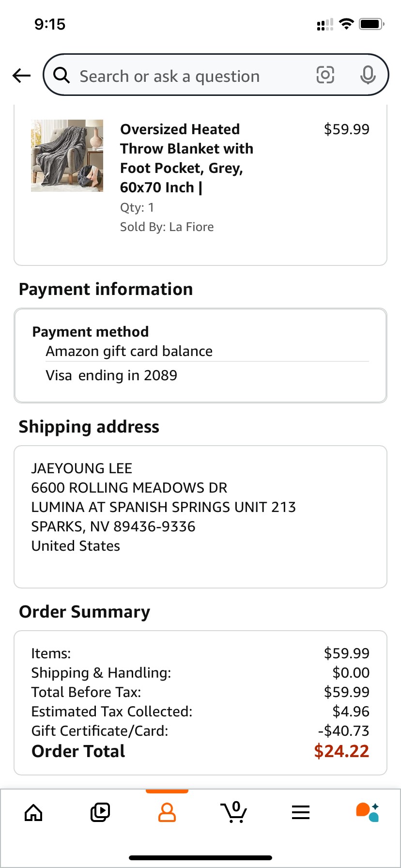Tap the Sold By La Fiore text

pyautogui.click(x=167, y=227)
